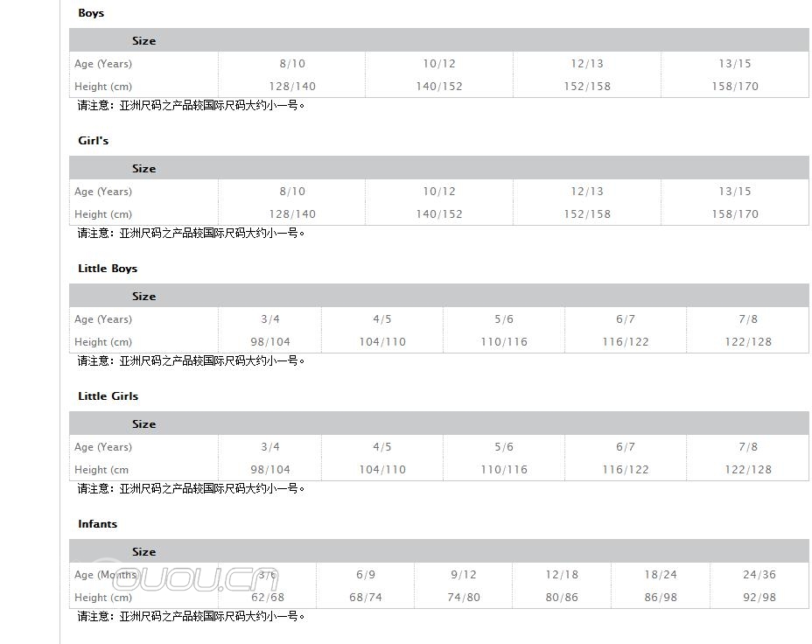Screen dimensions: 812x644
Task: Select age 12/13 in Girl's table
Action: pos(587,192)
